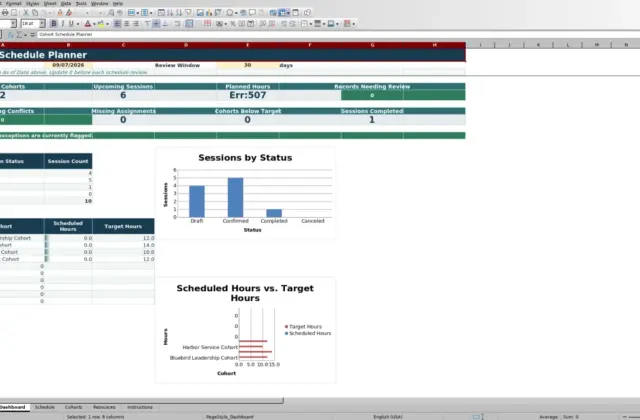
Task: Switch to the Resources sheet tab
Action: [104, 407]
